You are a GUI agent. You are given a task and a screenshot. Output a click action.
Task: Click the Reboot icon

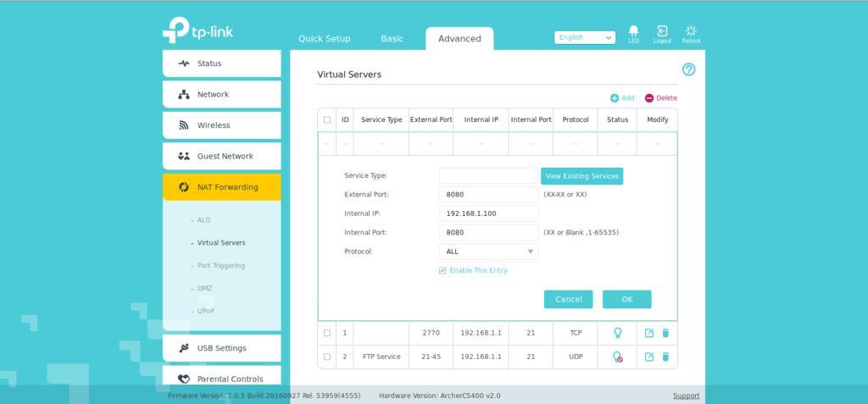click(691, 32)
